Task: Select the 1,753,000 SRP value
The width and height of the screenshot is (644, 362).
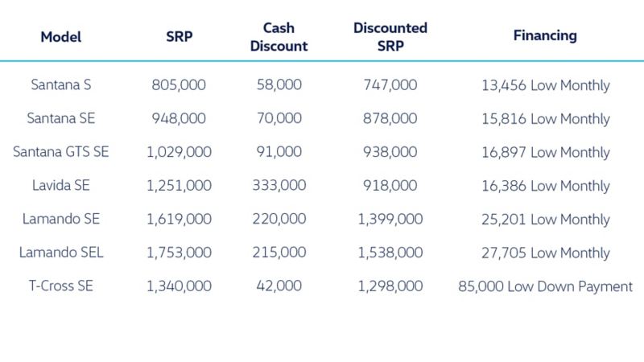Action: (179, 253)
